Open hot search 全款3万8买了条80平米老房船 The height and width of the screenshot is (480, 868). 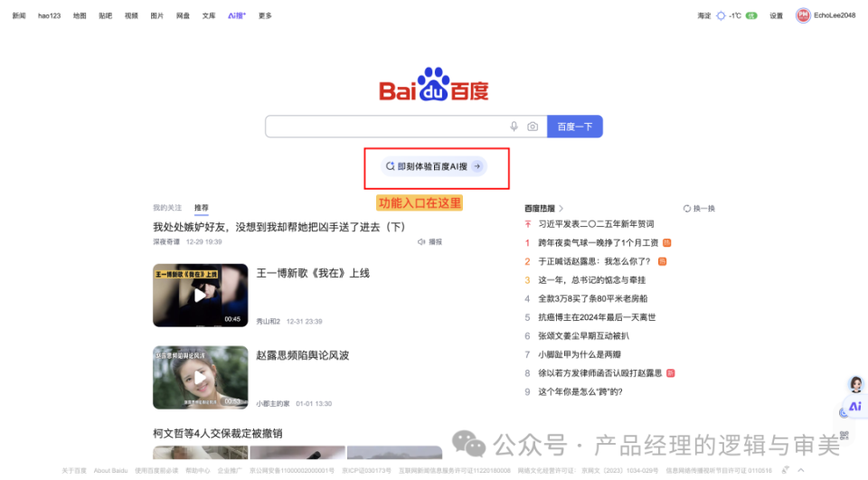pos(593,298)
